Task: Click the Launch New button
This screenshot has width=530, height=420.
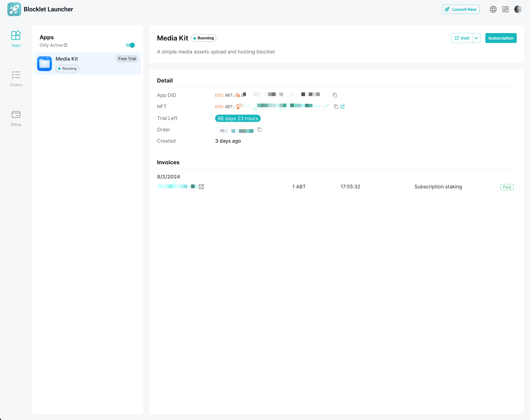Action: tap(460, 9)
